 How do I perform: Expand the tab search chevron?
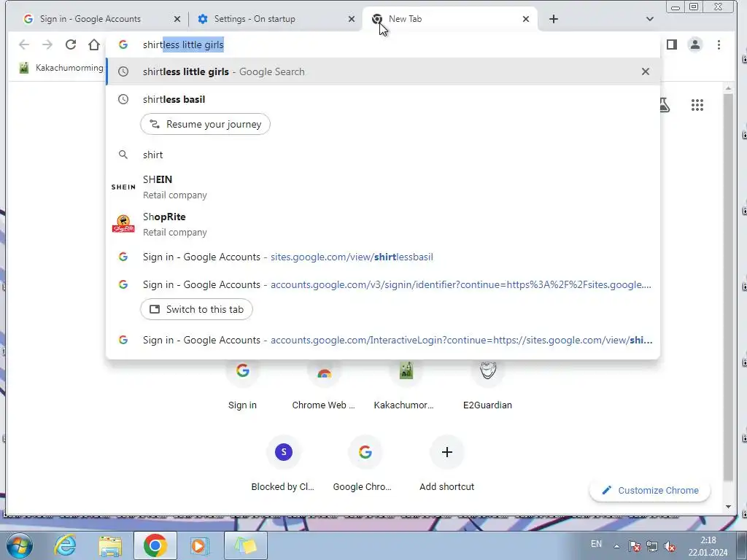[x=649, y=19]
